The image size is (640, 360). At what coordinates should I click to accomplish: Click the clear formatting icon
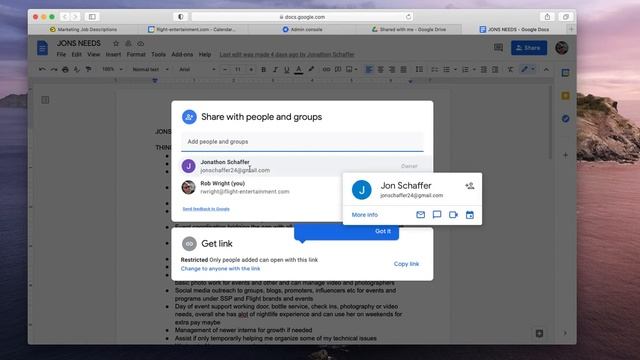pyautogui.click(x=510, y=69)
